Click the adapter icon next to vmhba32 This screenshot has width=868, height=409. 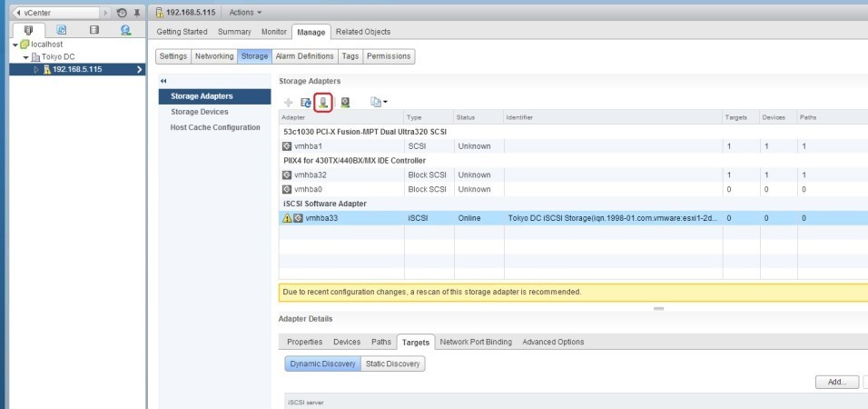pyautogui.click(x=287, y=175)
